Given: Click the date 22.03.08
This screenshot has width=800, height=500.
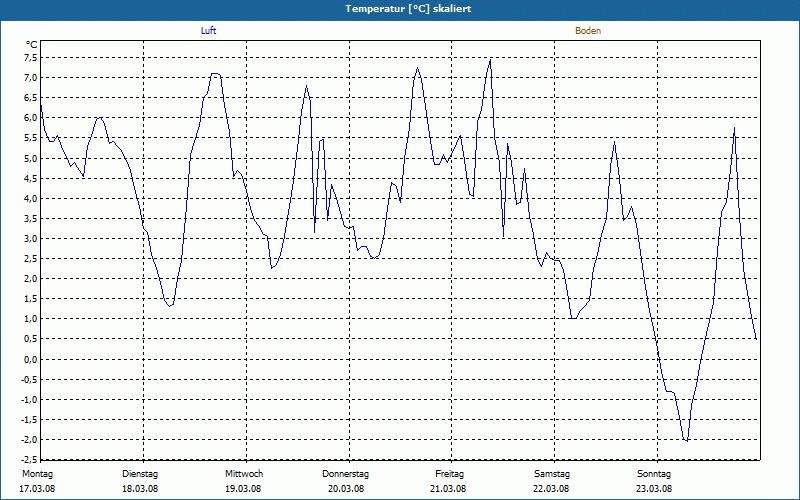Looking at the screenshot, I should (551, 489).
